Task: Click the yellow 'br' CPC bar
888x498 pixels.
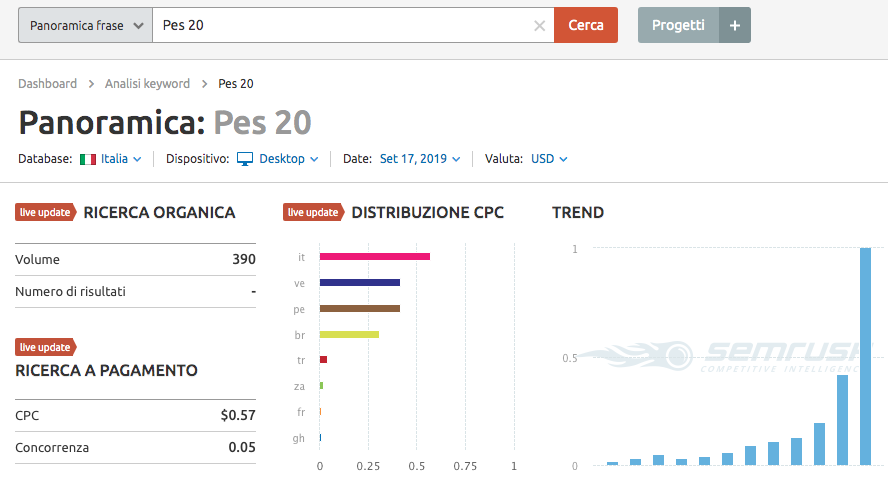Action: (x=349, y=335)
